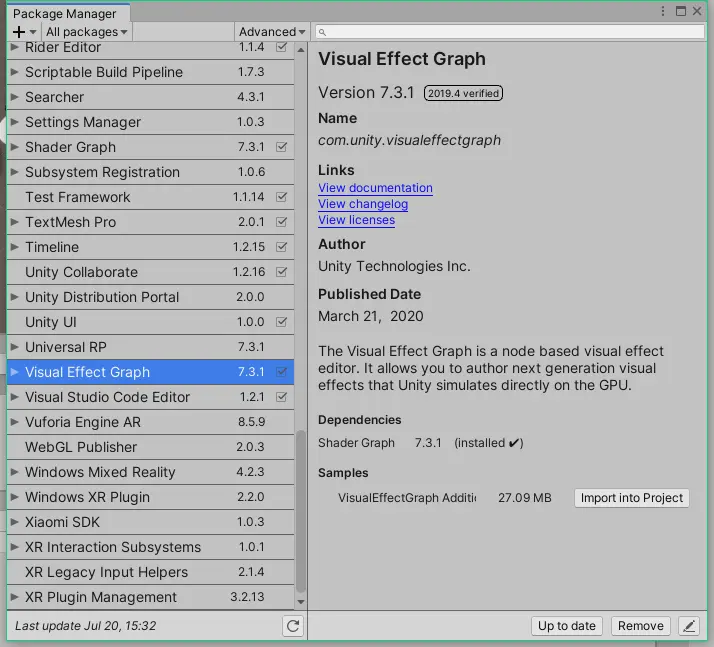Open the All packages dropdown
This screenshot has height=647, width=714.
tap(86, 32)
